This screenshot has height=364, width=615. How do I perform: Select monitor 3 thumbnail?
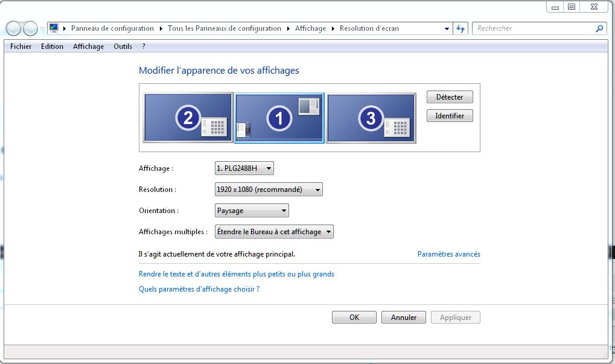371,118
